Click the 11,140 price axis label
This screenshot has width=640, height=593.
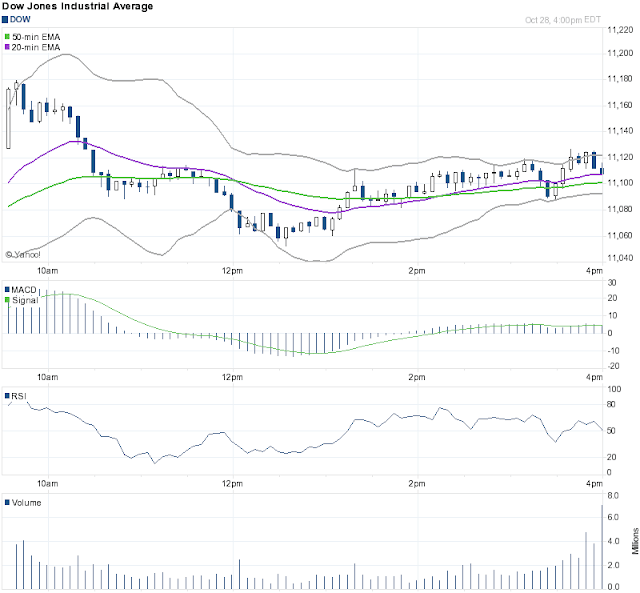[x=620, y=131]
